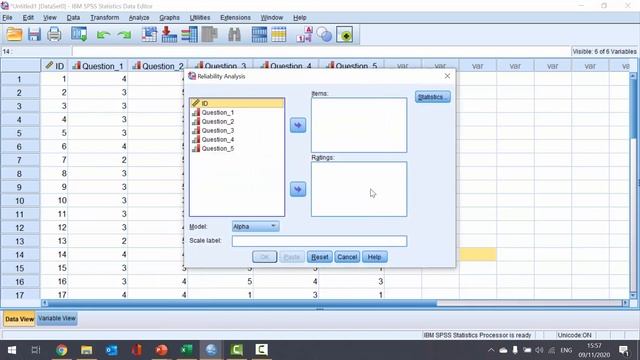Image resolution: width=640 pixels, height=360 pixels.
Task: Move variable to Ratings with arrow button
Action: point(298,189)
